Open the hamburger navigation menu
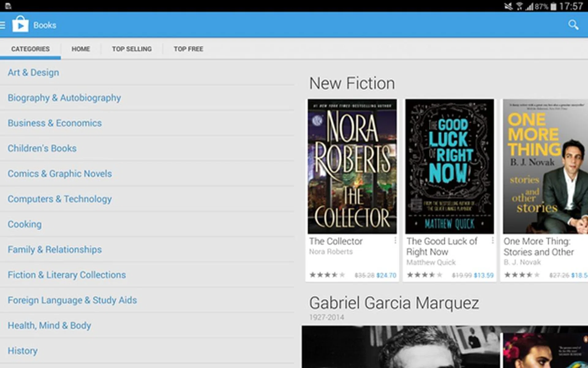Image resolution: width=588 pixels, height=368 pixels. click(3, 25)
